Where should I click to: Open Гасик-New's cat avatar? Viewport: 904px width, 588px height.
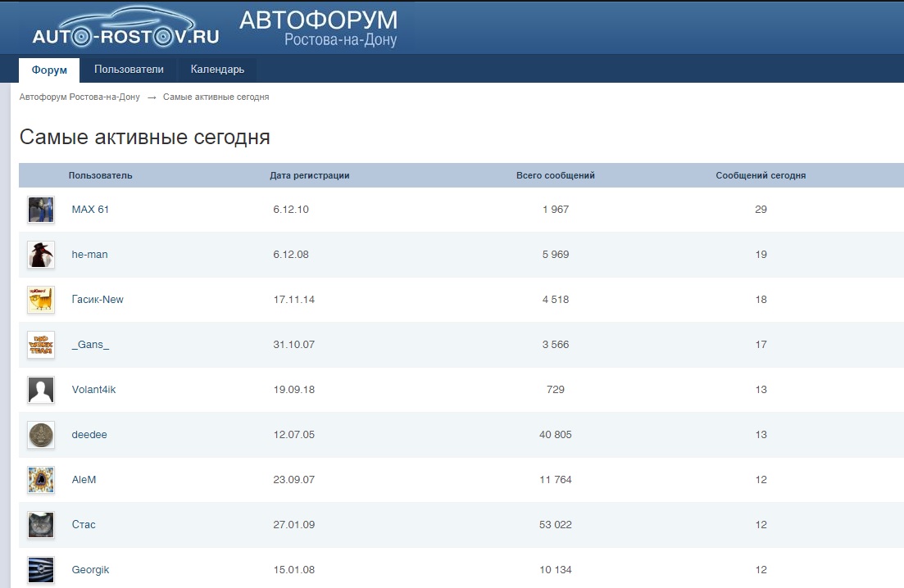[x=41, y=300]
